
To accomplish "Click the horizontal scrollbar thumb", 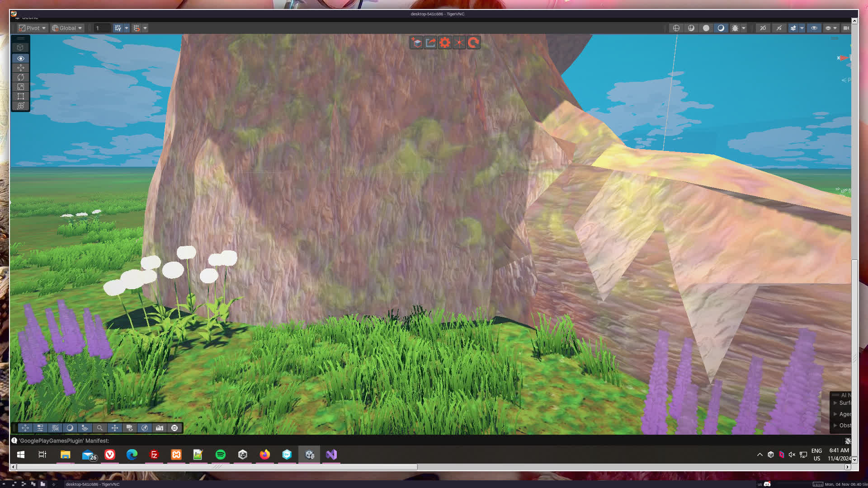I will [x=217, y=467].
